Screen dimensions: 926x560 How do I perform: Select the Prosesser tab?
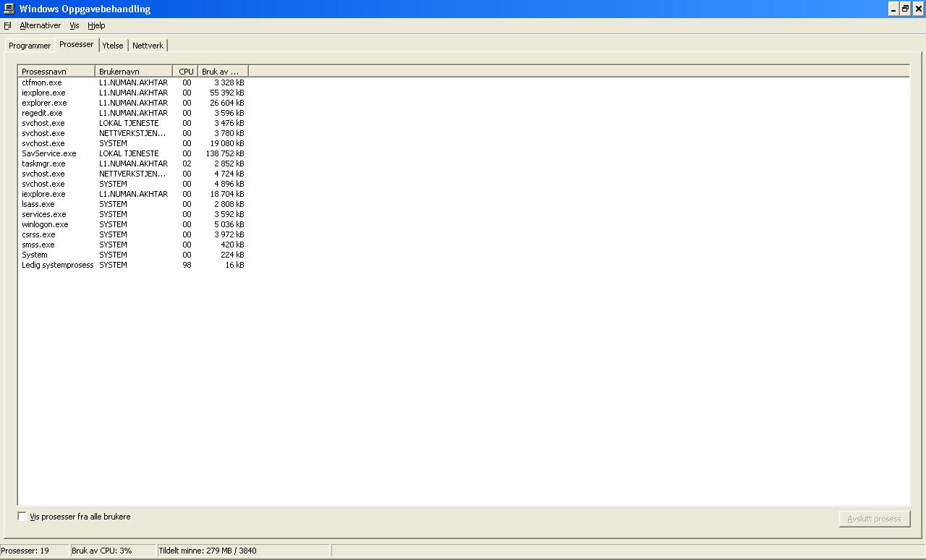click(x=77, y=44)
